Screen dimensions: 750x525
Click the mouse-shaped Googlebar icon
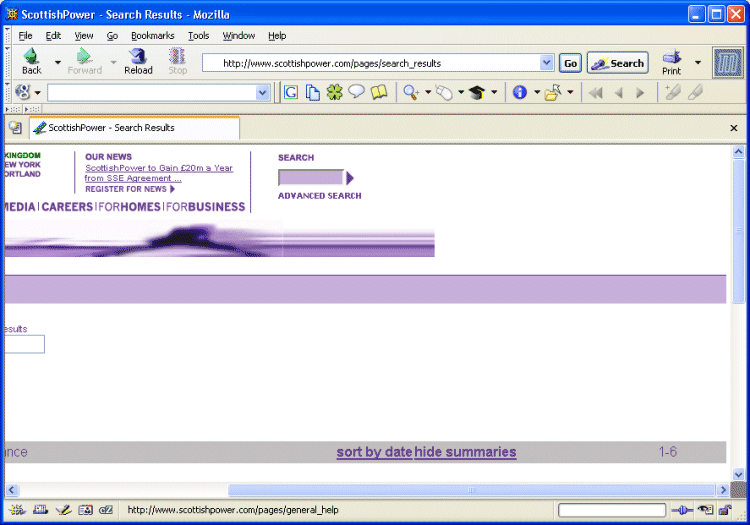[x=444, y=92]
